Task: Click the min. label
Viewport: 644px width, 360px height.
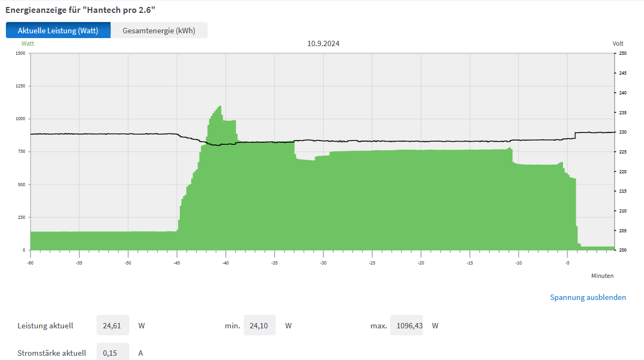Action: 232,326
